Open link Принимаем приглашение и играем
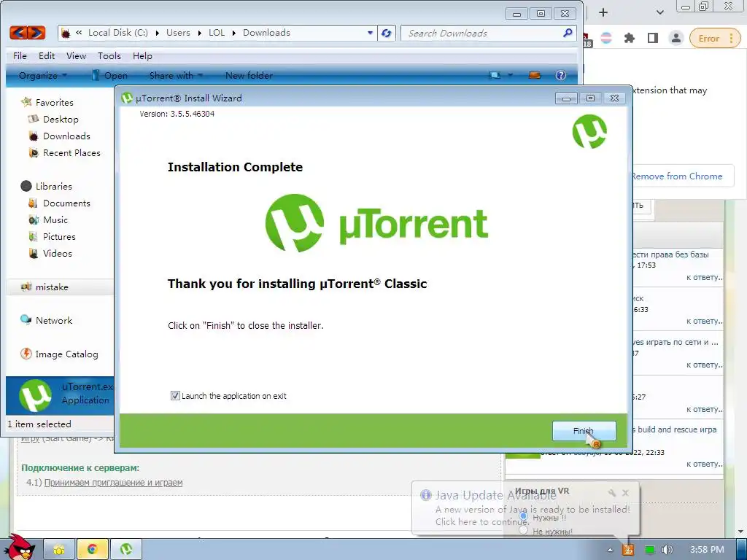This screenshot has width=747, height=560. (x=113, y=483)
